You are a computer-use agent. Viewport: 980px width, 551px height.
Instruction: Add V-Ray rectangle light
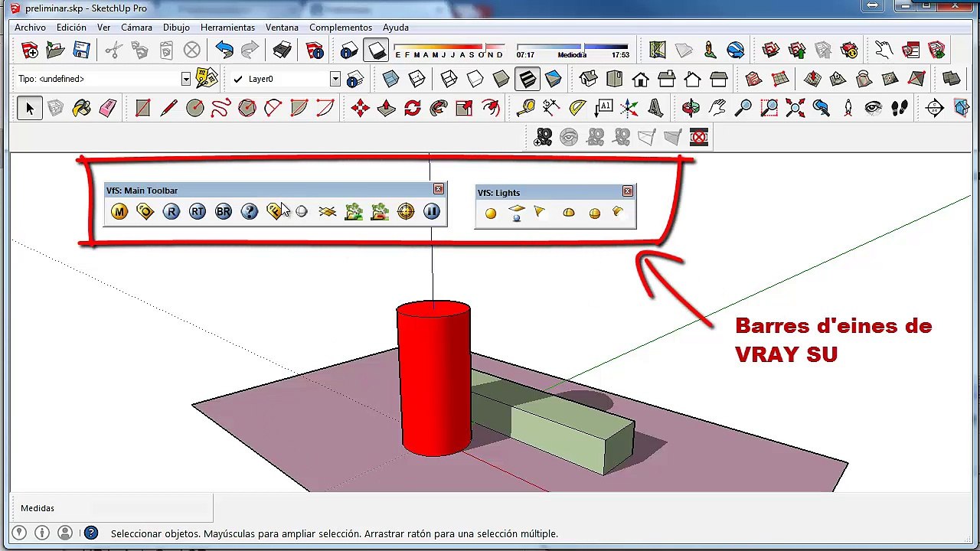[517, 213]
